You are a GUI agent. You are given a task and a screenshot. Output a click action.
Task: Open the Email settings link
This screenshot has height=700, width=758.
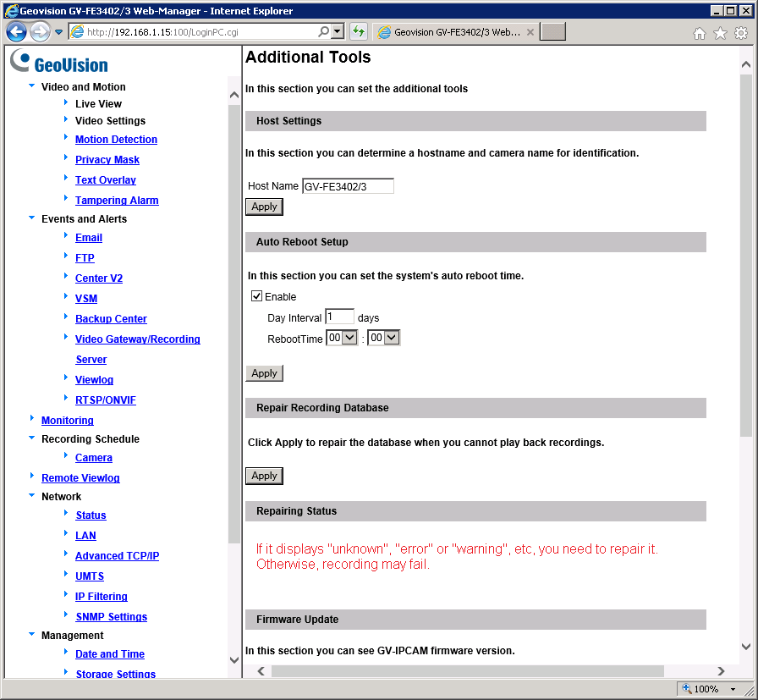[x=89, y=238]
